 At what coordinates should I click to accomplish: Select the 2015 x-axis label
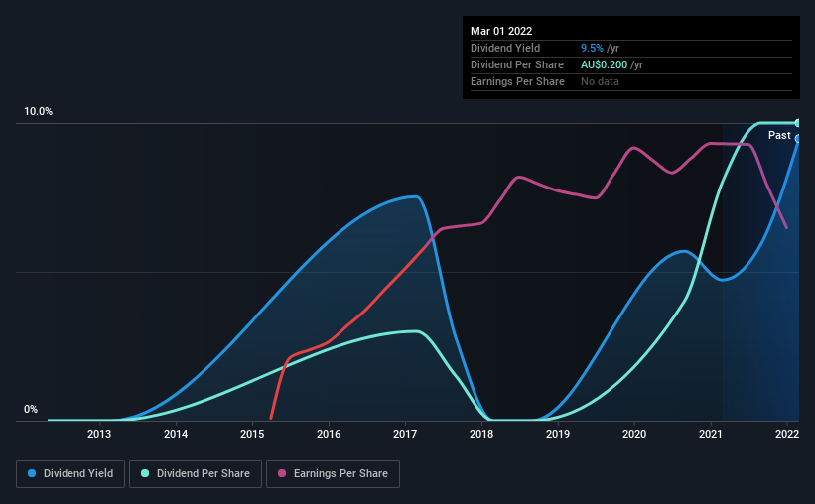coord(252,434)
